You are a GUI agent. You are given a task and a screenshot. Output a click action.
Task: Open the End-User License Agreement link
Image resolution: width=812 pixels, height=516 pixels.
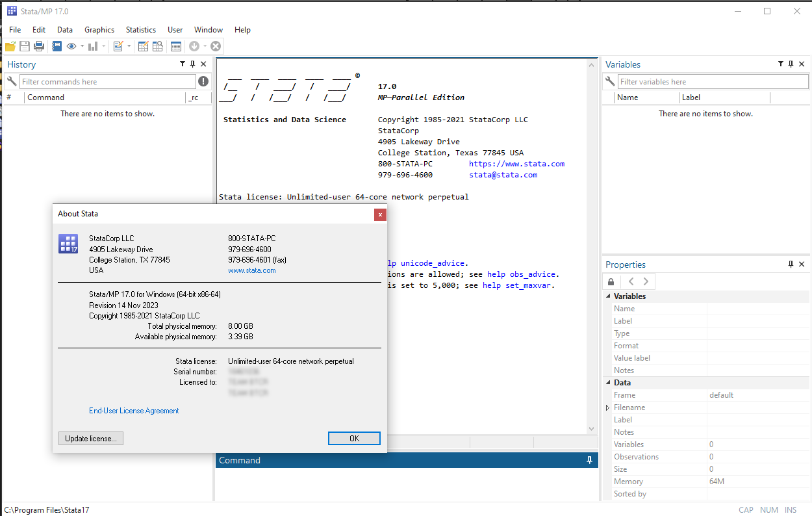click(x=134, y=411)
